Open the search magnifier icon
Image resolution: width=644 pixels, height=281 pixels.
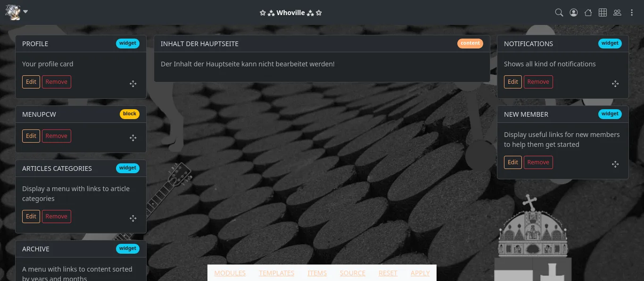(x=559, y=13)
